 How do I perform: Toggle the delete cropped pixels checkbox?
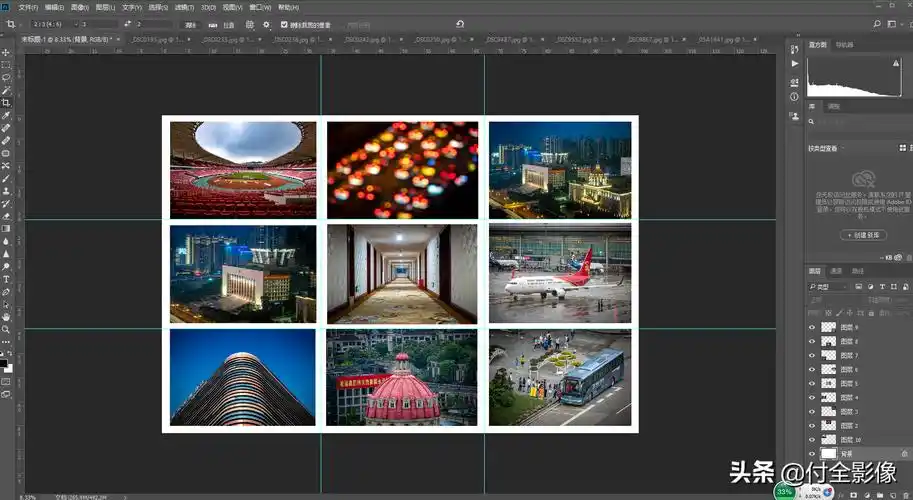284,24
